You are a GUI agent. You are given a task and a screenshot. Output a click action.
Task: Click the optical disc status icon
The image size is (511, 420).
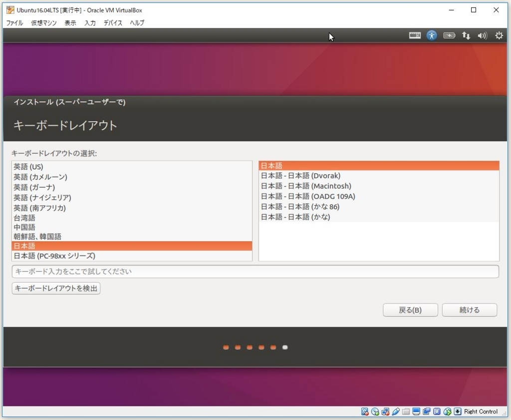pos(375,412)
